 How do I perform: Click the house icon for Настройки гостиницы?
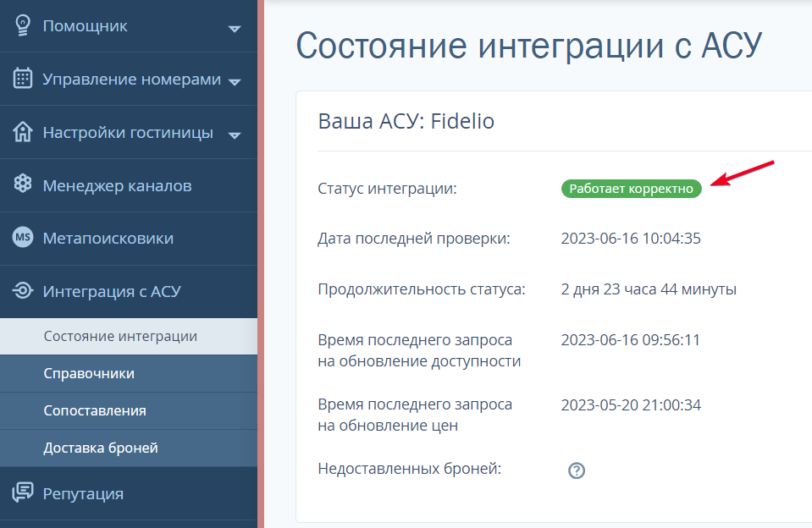coord(23,132)
